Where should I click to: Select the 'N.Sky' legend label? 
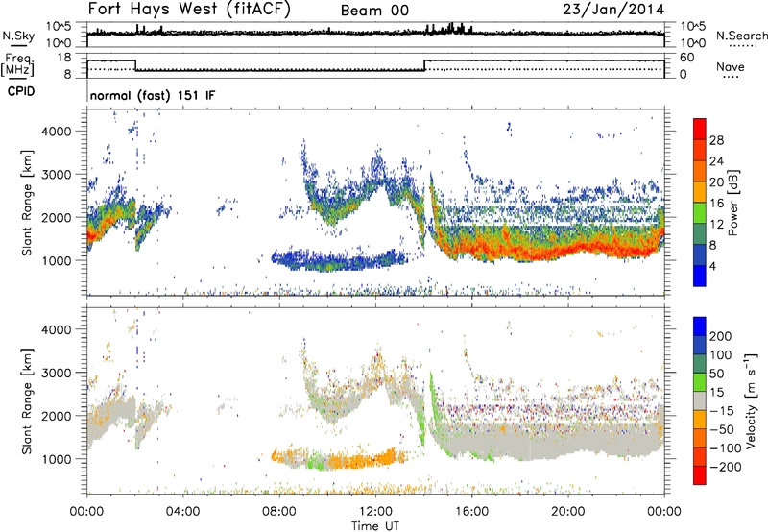[x=18, y=36]
